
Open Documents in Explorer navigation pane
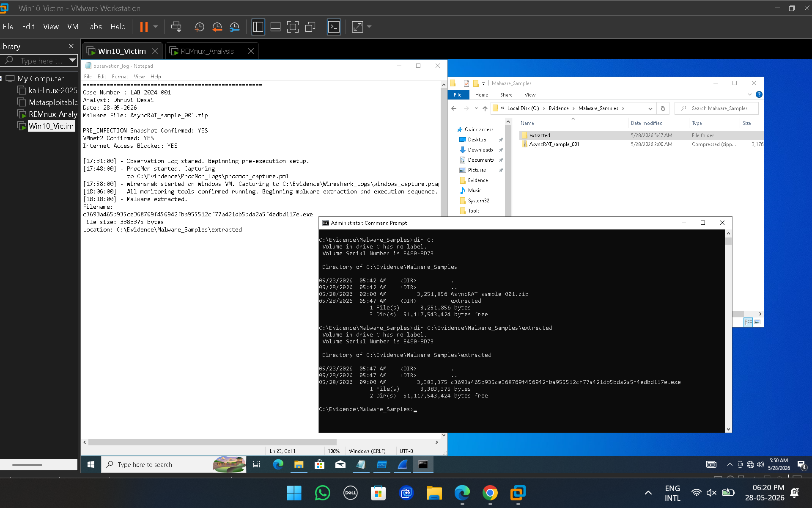click(481, 160)
